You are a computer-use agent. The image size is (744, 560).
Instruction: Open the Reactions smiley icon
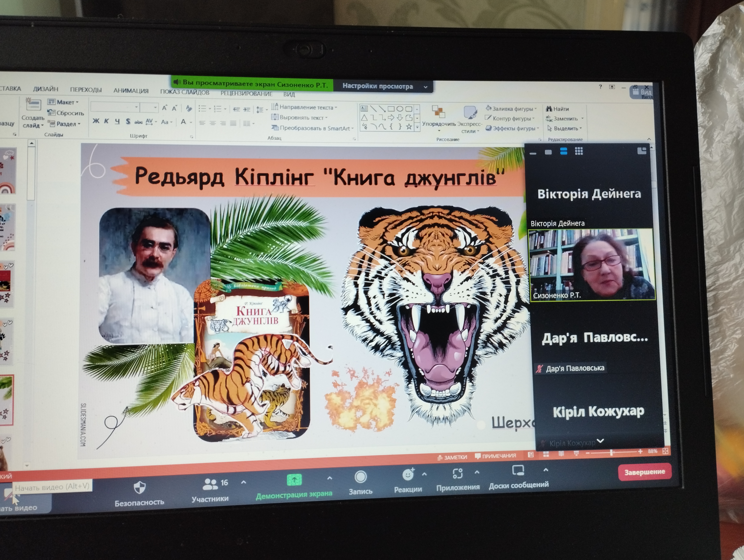click(408, 474)
